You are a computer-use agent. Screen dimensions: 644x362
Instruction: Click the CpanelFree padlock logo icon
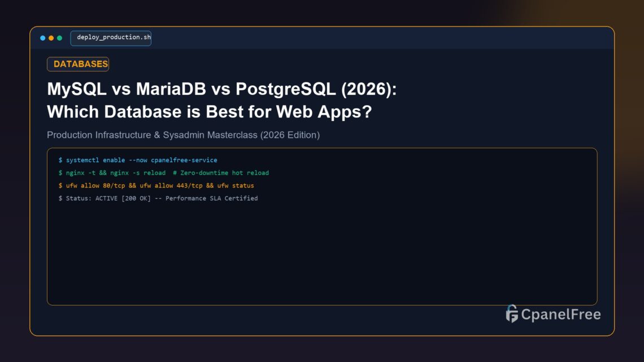click(x=512, y=314)
